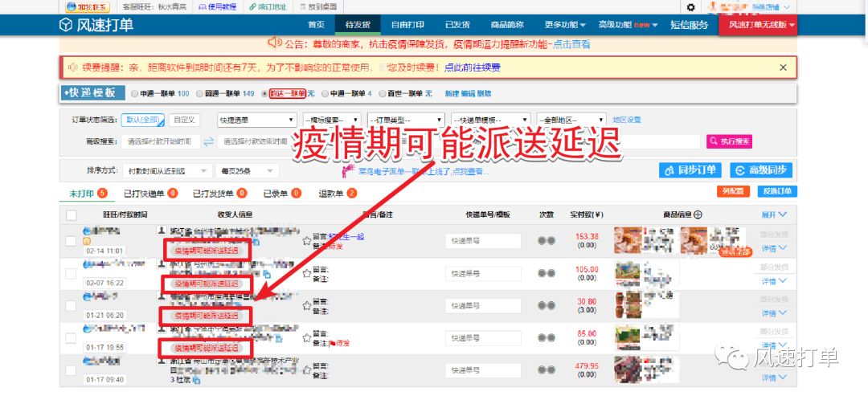Open the 风速打单无线版 dropdown

pyautogui.click(x=758, y=26)
